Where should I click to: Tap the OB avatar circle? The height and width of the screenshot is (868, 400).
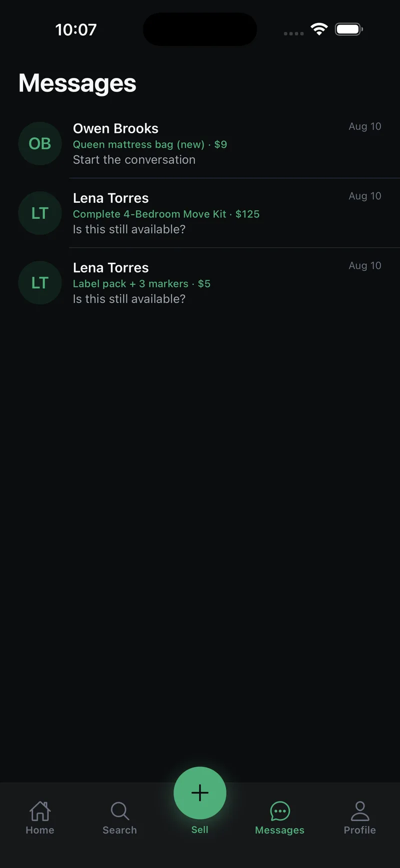40,144
